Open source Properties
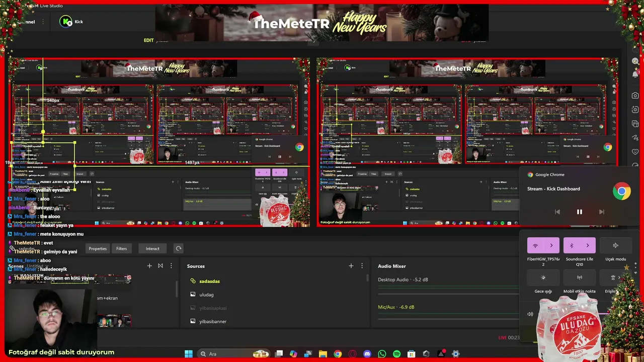644x362 pixels. [98, 248]
